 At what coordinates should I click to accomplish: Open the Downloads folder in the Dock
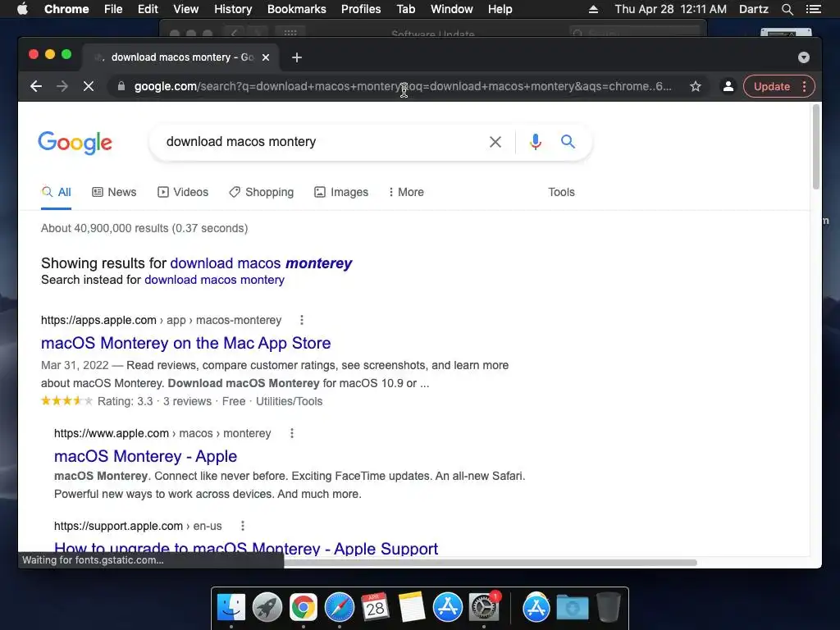click(x=572, y=608)
